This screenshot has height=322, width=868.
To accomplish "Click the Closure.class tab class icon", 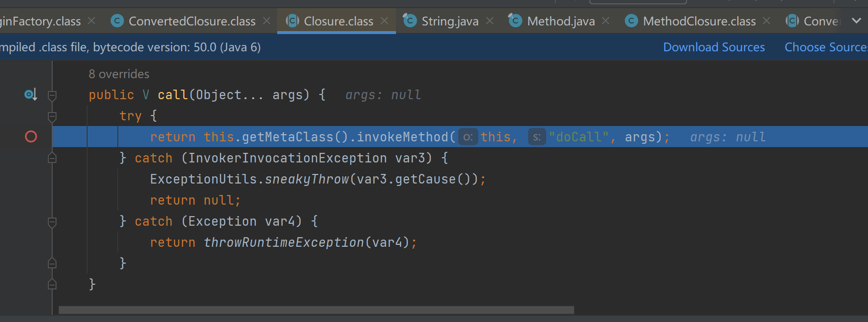I will tap(292, 21).
